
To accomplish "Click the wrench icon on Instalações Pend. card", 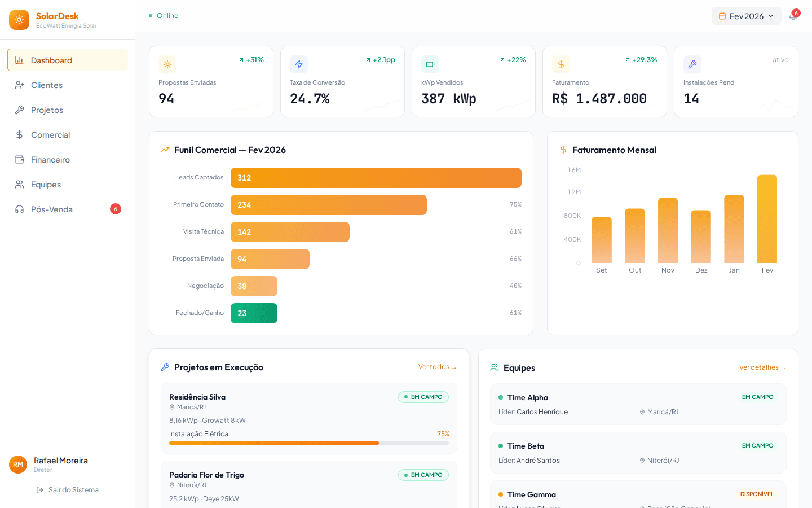I will coord(692,64).
